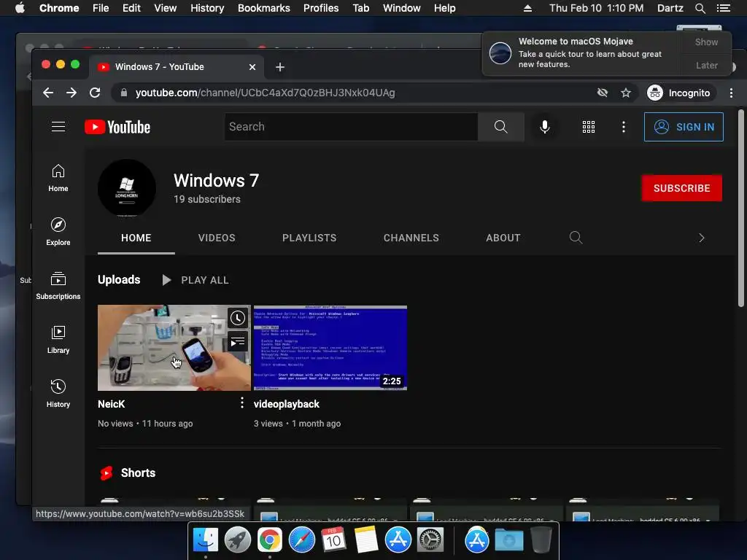Click the search magnifier button
Image resolution: width=747 pixels, height=560 pixels.
[500, 127]
